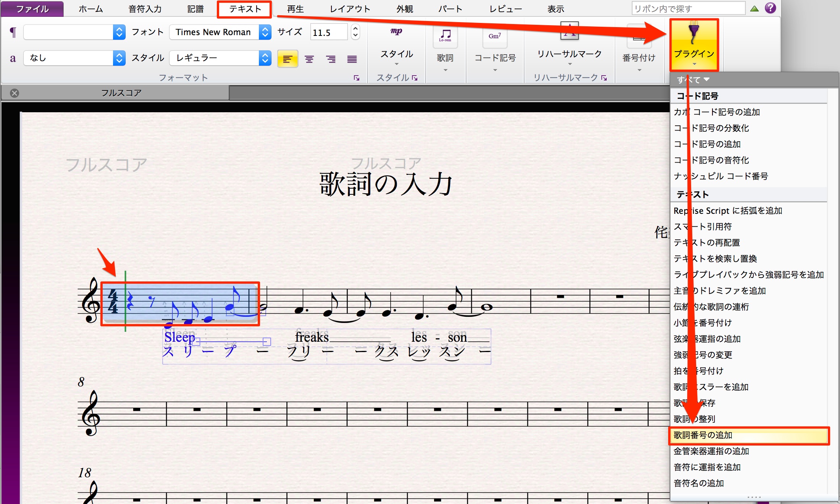This screenshot has width=840, height=504.
Task: Increase font size with the stepper arrows
Action: (355, 29)
